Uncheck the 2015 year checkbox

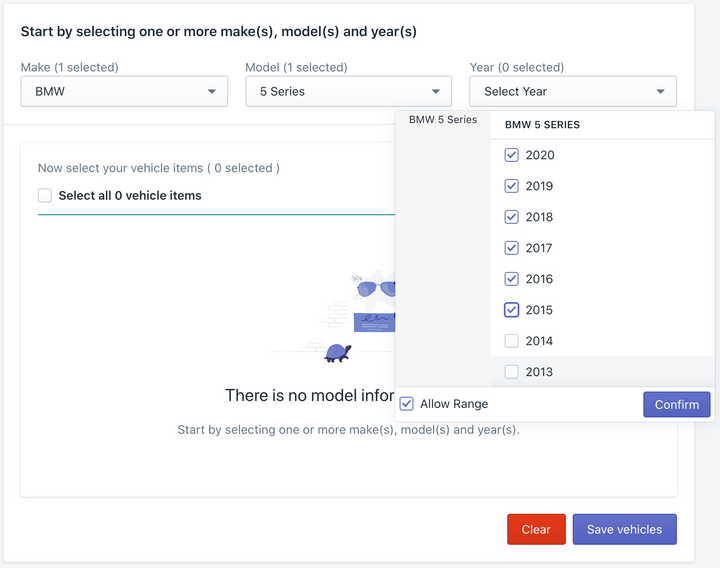pyautogui.click(x=512, y=310)
